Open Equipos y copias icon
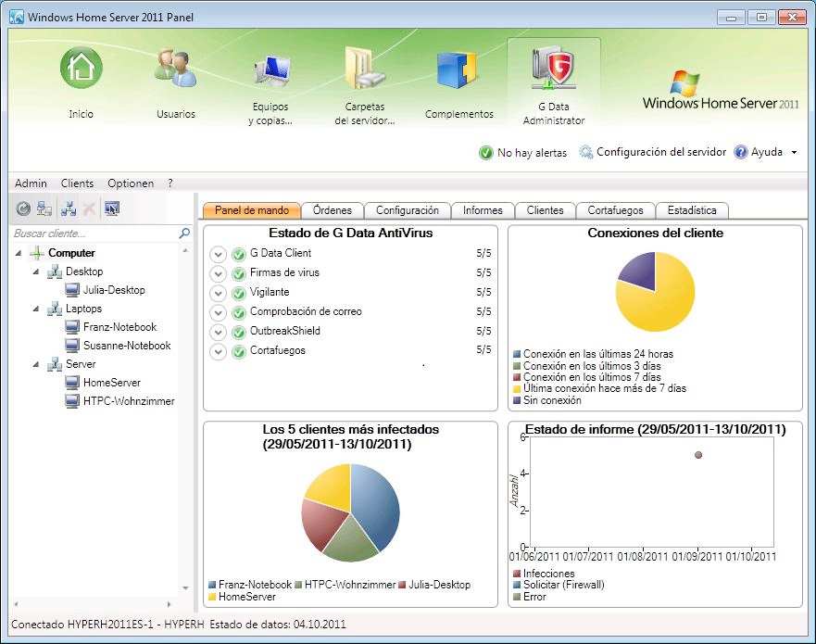816x644 pixels. (x=270, y=69)
